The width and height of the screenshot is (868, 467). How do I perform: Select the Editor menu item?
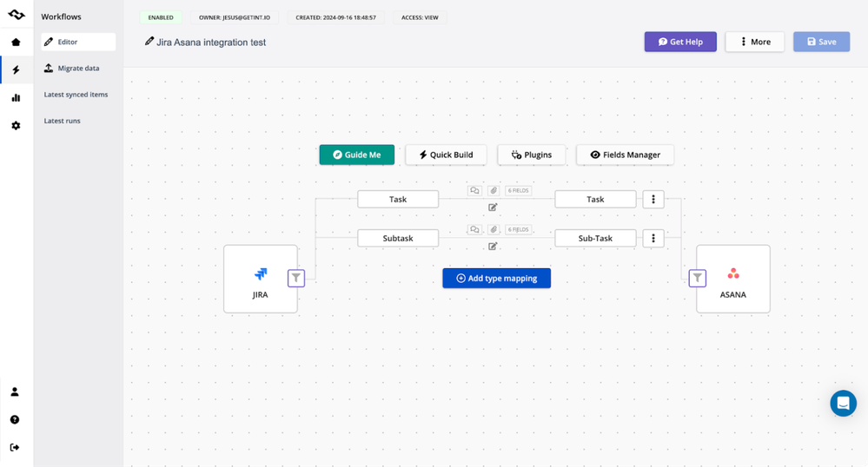point(78,42)
